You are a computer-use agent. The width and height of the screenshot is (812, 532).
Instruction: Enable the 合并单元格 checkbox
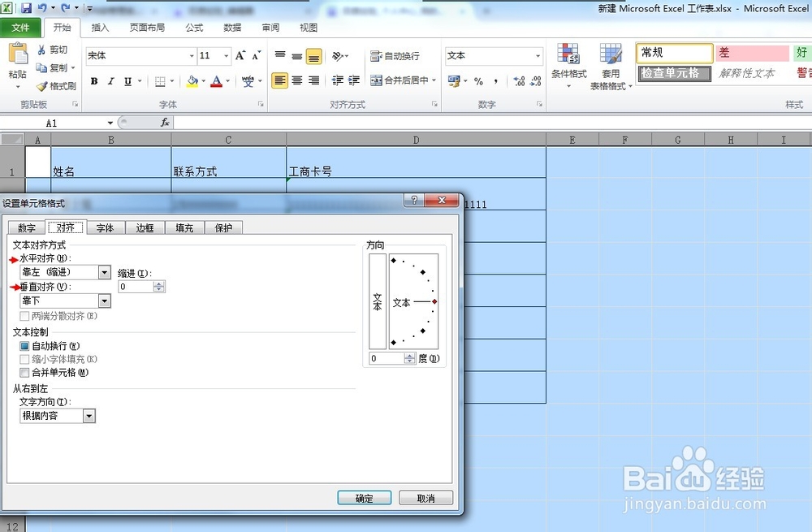[x=25, y=373]
